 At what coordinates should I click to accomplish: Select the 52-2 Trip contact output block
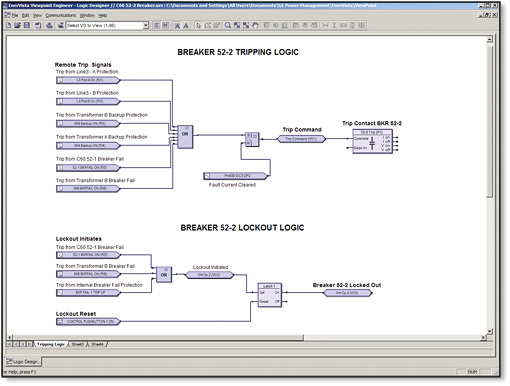point(372,141)
